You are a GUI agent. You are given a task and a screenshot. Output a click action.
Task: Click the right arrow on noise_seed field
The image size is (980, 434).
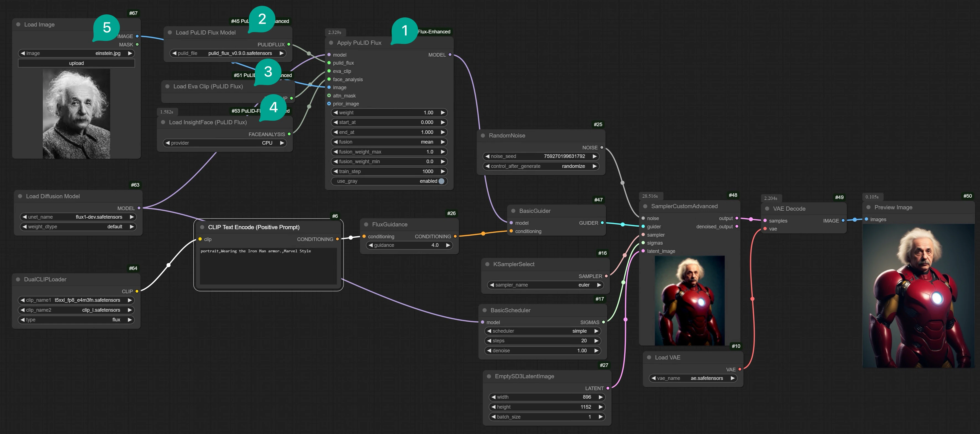594,156
